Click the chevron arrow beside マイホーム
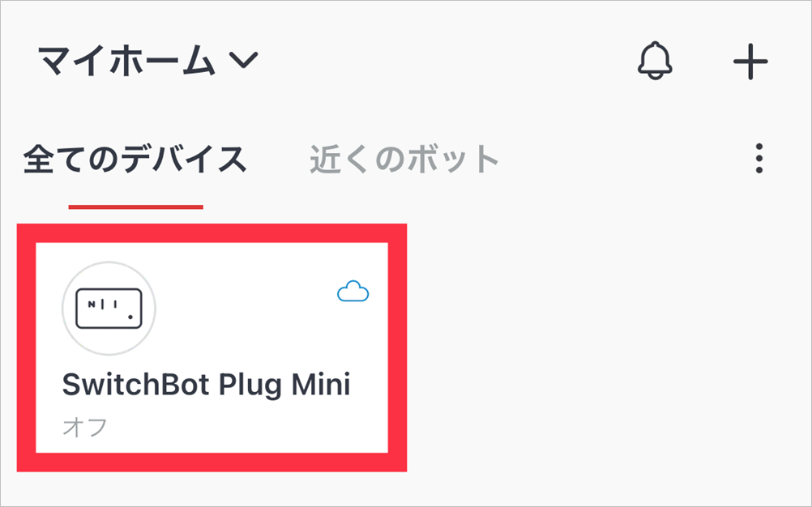 click(x=243, y=60)
